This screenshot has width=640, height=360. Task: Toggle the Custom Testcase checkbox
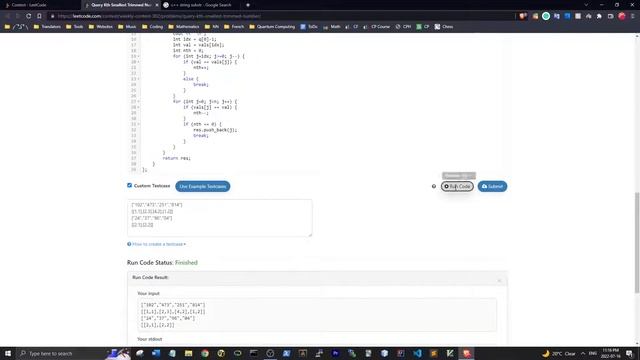pos(129,185)
